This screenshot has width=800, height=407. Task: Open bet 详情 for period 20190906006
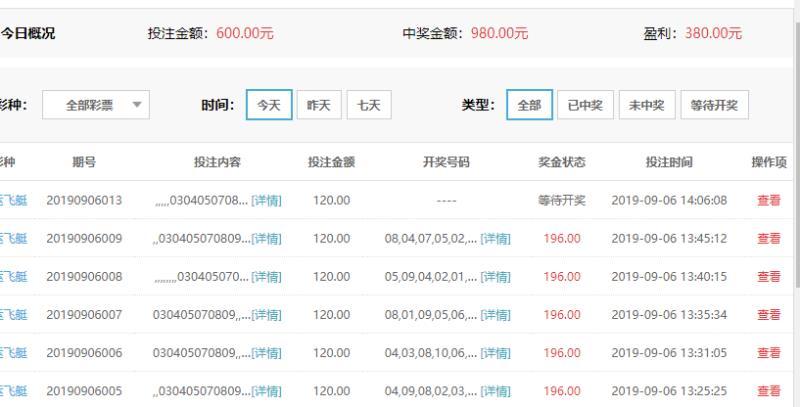tap(266, 353)
